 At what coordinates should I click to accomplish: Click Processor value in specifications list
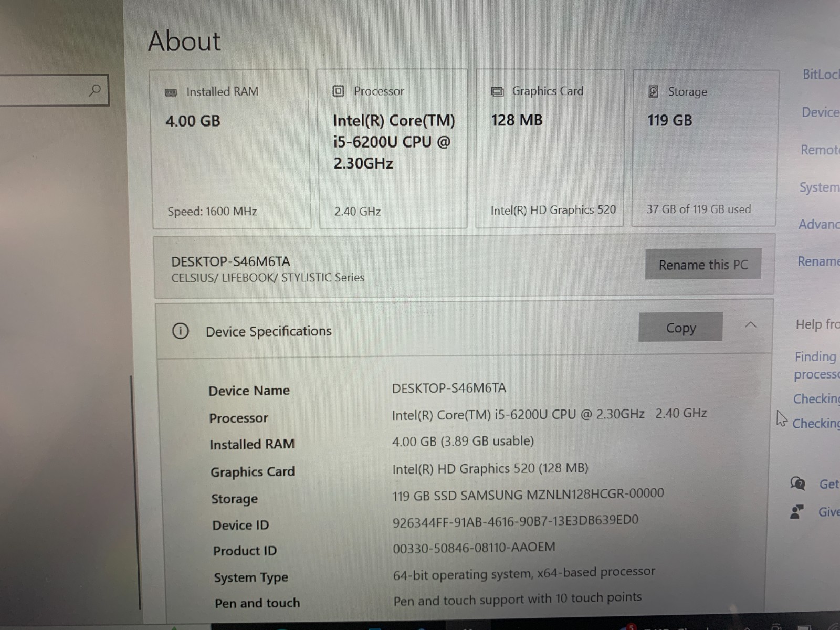pos(549,414)
